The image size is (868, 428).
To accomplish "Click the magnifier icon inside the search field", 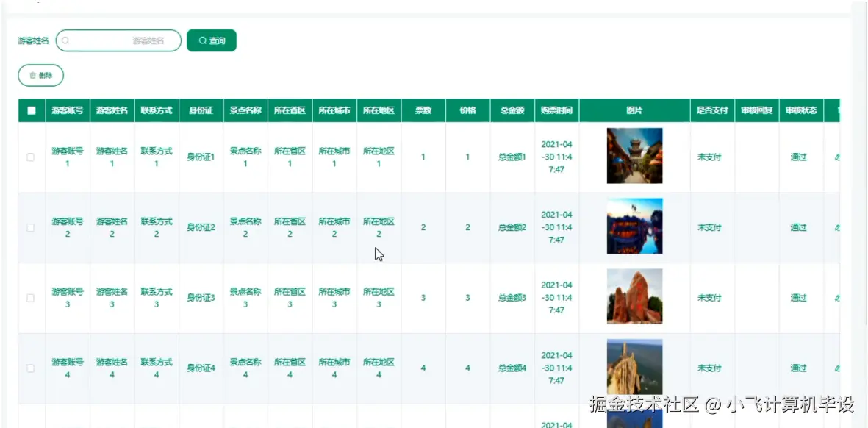I will [x=65, y=40].
